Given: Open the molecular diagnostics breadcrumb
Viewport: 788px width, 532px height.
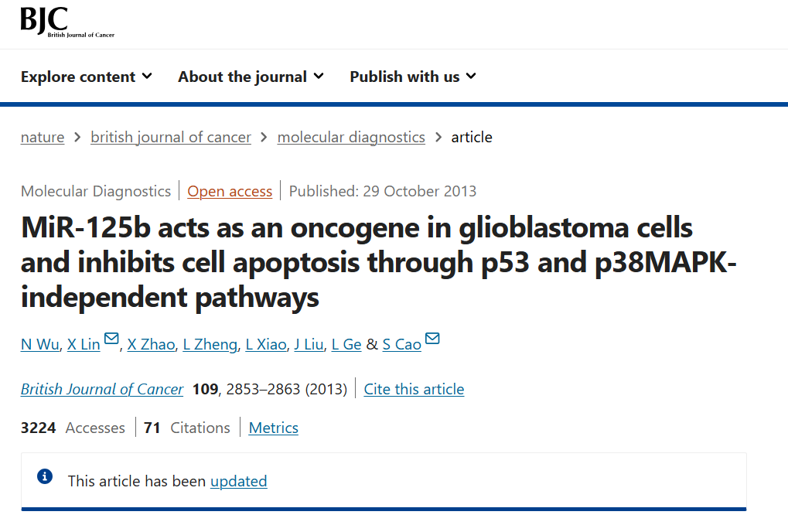Looking at the screenshot, I should click(351, 137).
